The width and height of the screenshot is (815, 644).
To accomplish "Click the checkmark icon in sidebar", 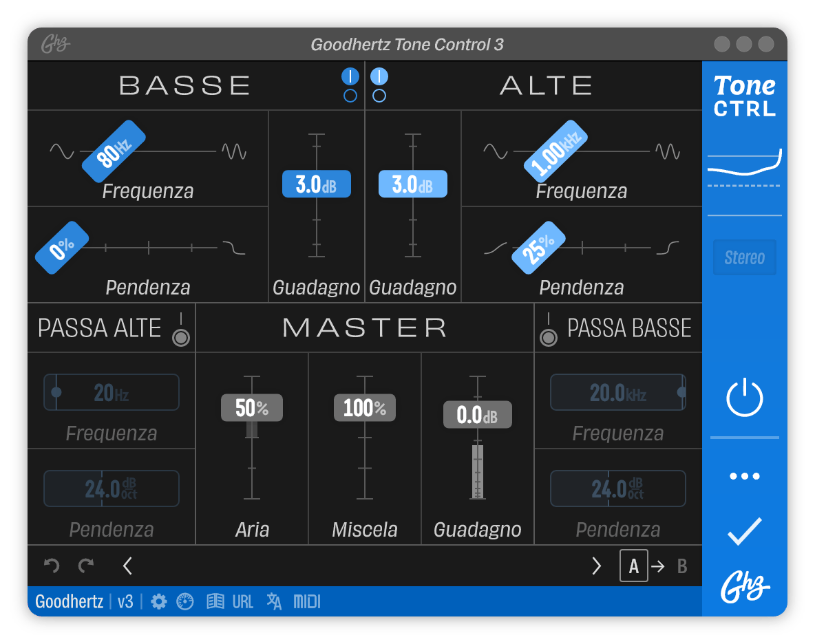I will tap(744, 531).
